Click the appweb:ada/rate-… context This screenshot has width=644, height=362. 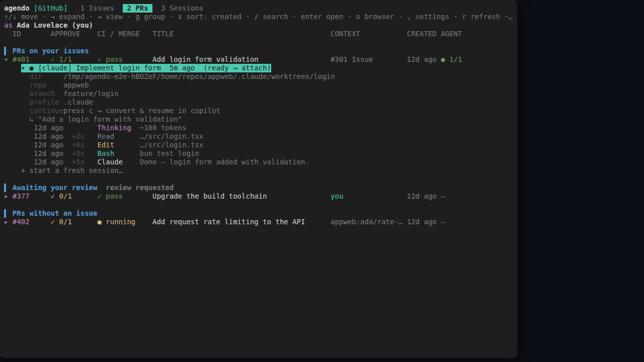click(367, 222)
